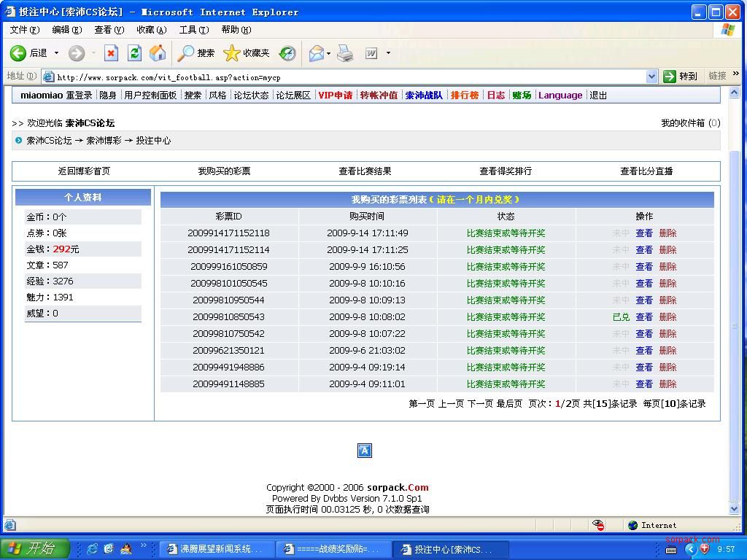Viewport: 747px width, 560px height.
Task: Click the blue A icon below table
Action: tap(365, 451)
